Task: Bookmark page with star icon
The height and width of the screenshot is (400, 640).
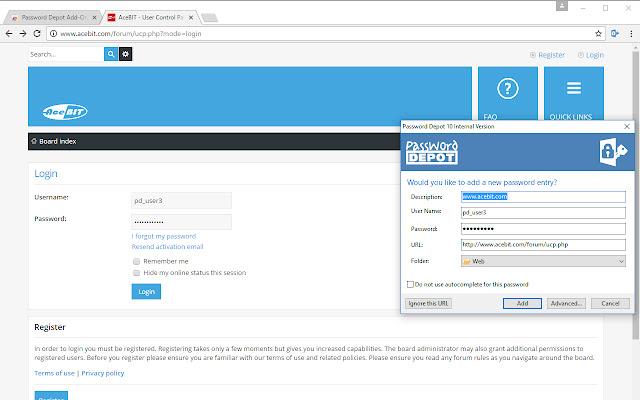Action: click(x=598, y=34)
